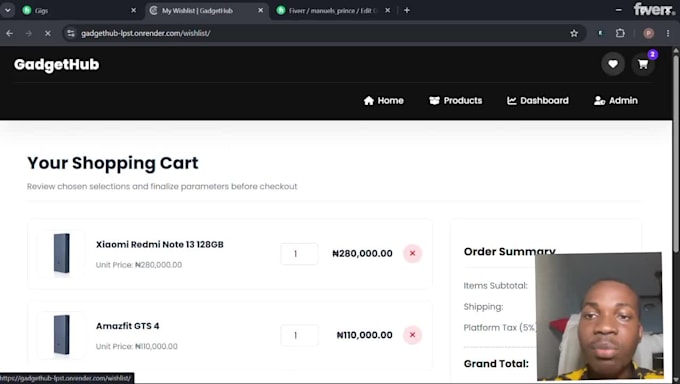Viewport: 680px width, 384px height.
Task: Select the Xiaomi Redmi Note 13 128GB title
Action: coord(160,244)
